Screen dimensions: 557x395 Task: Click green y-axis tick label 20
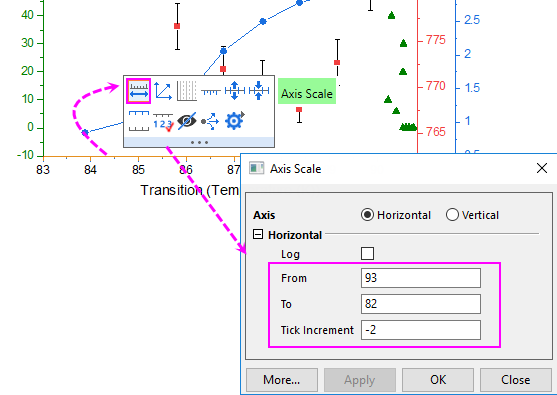[27, 71]
